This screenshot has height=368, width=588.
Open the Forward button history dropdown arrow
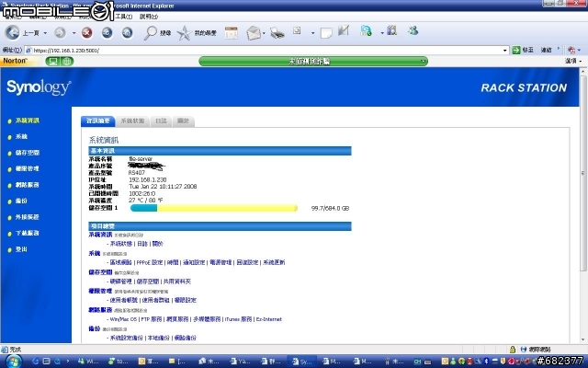pyautogui.click(x=73, y=33)
